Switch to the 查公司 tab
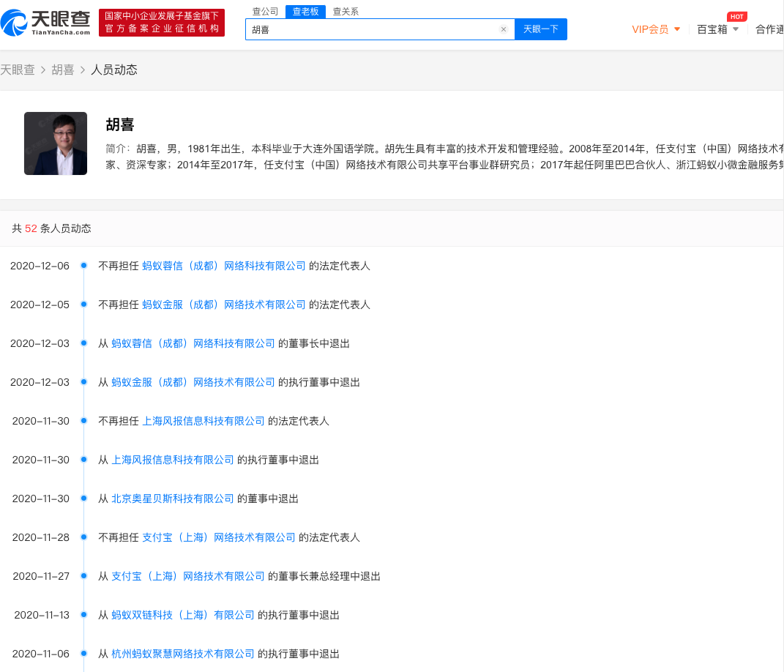 point(265,12)
